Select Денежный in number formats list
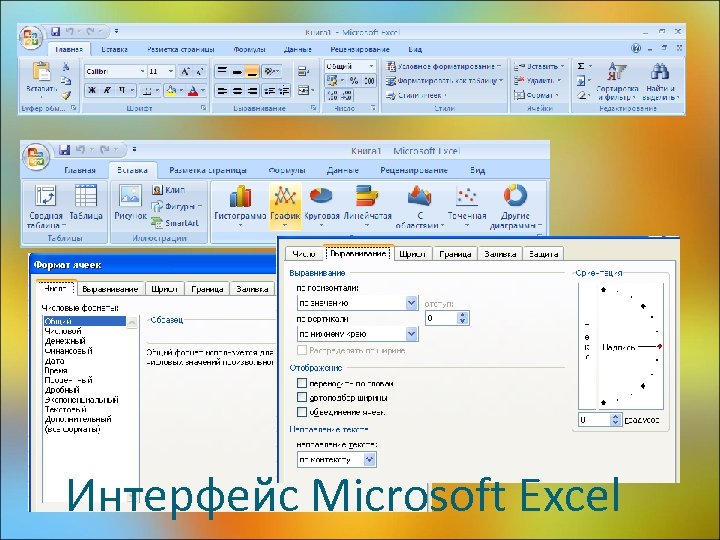720x540 pixels. click(x=65, y=341)
